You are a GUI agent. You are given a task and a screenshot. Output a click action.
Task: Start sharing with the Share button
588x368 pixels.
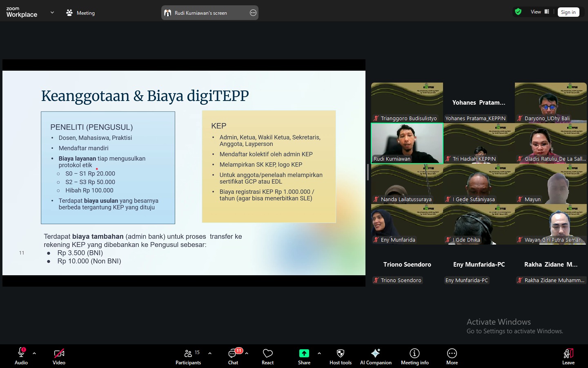click(304, 356)
